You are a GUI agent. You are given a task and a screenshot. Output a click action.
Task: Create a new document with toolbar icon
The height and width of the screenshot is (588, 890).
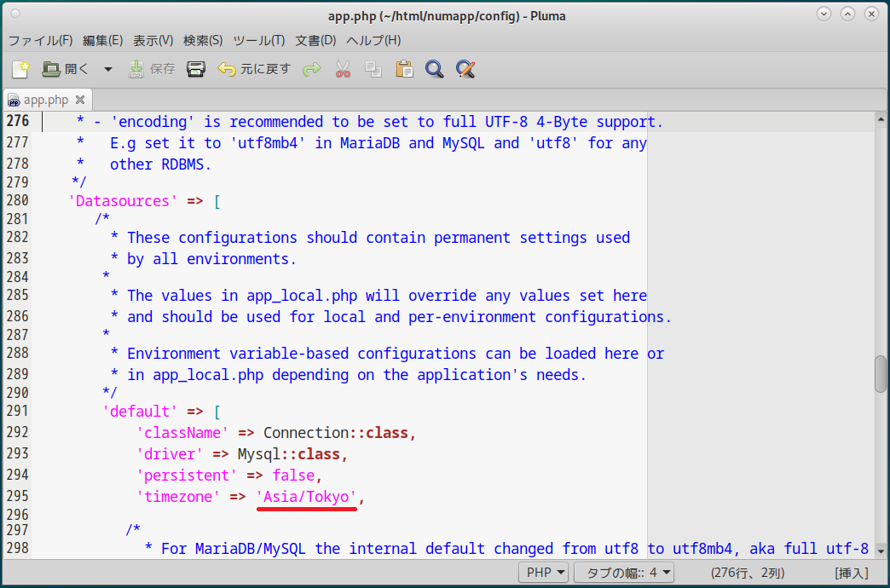20,69
